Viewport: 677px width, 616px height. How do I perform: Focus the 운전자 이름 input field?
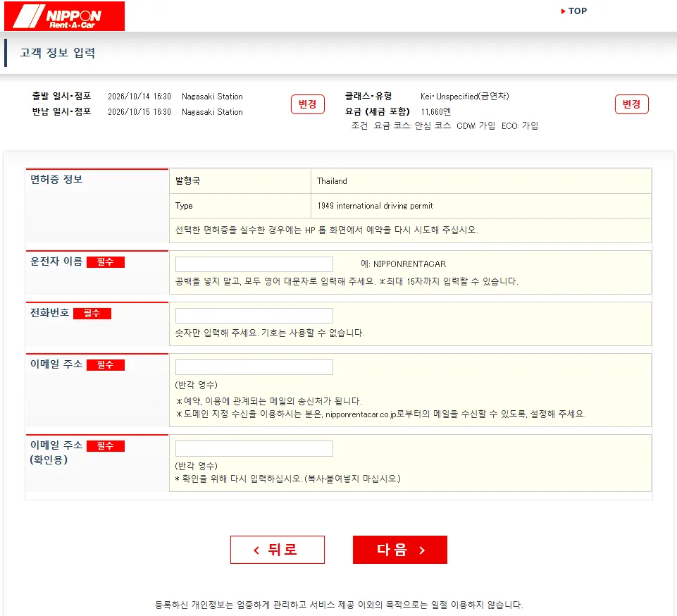(254, 264)
